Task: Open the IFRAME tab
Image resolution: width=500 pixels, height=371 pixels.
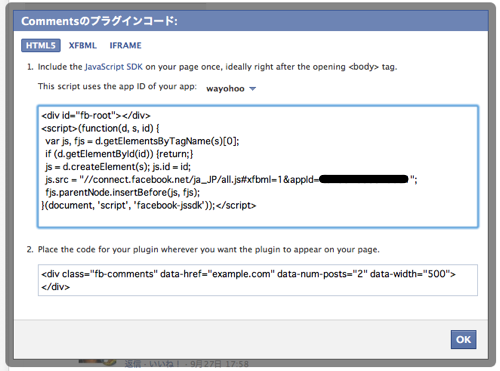Action: click(125, 45)
